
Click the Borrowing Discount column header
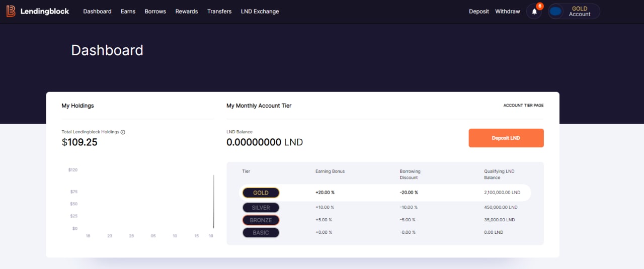[410, 174]
